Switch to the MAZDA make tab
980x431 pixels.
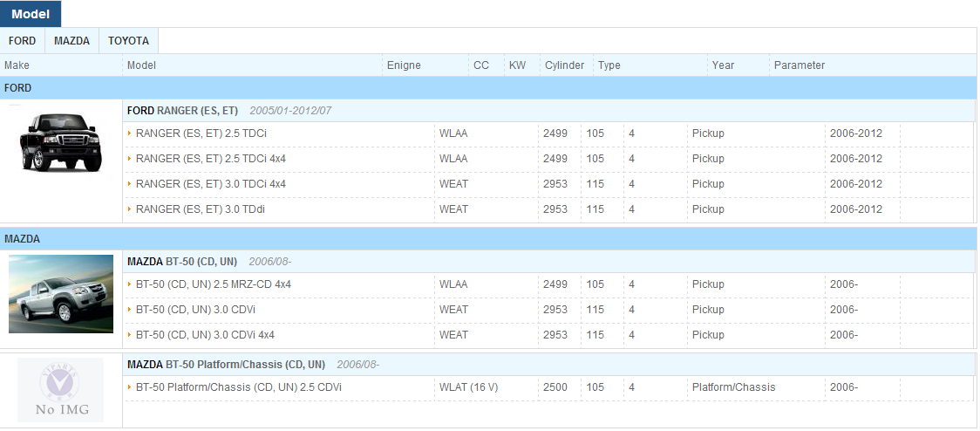71,41
